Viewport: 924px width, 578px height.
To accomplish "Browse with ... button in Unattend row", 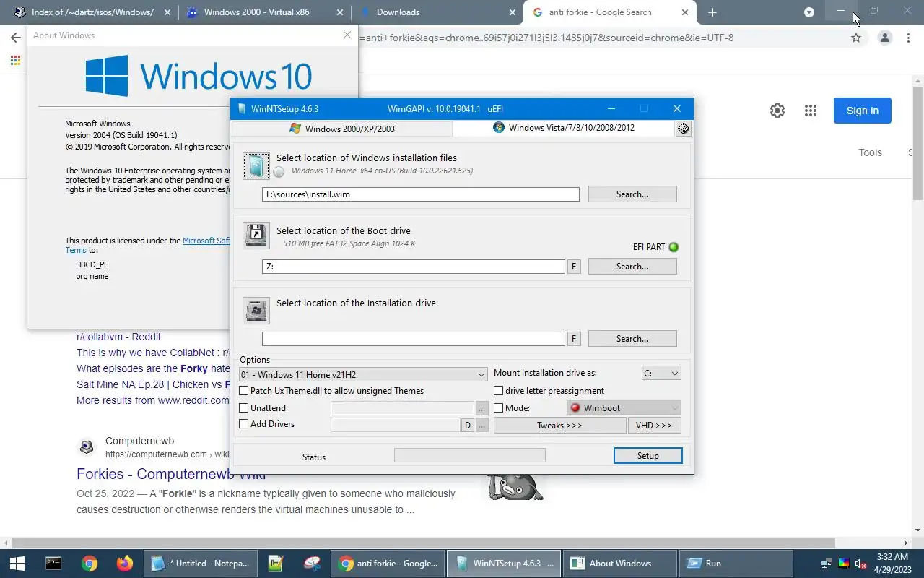I will [482, 409].
